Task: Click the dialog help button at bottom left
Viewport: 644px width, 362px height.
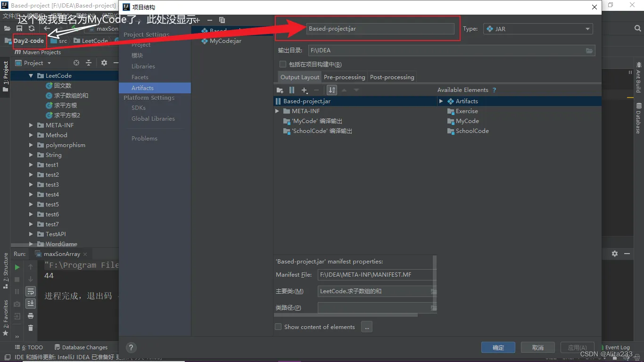Action: coord(131,347)
